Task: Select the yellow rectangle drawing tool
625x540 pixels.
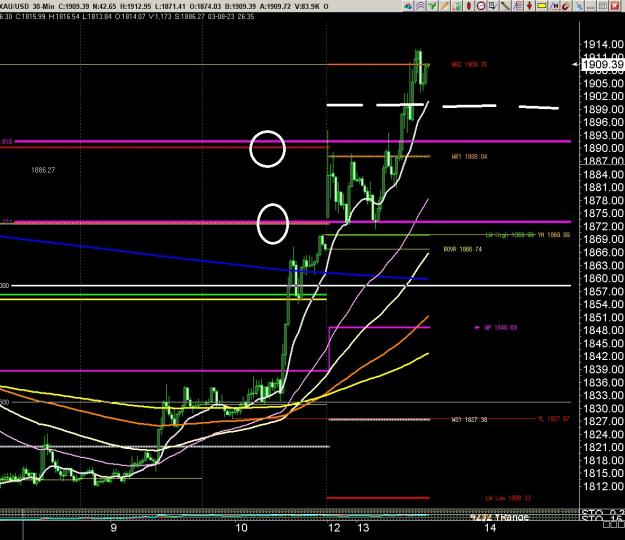Action: point(542,6)
